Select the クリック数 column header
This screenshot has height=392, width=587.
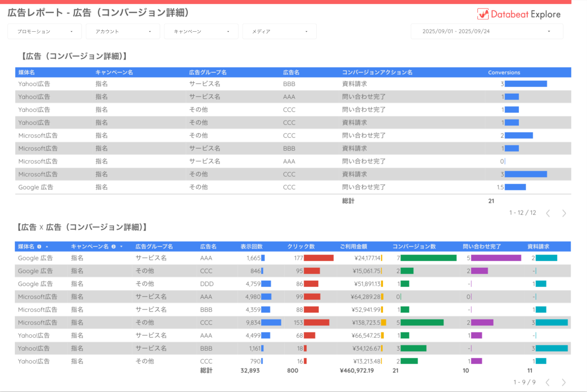point(301,247)
